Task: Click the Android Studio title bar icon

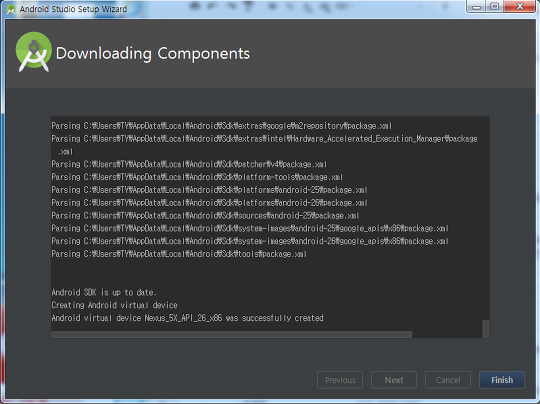Action: pyautogui.click(x=11, y=9)
